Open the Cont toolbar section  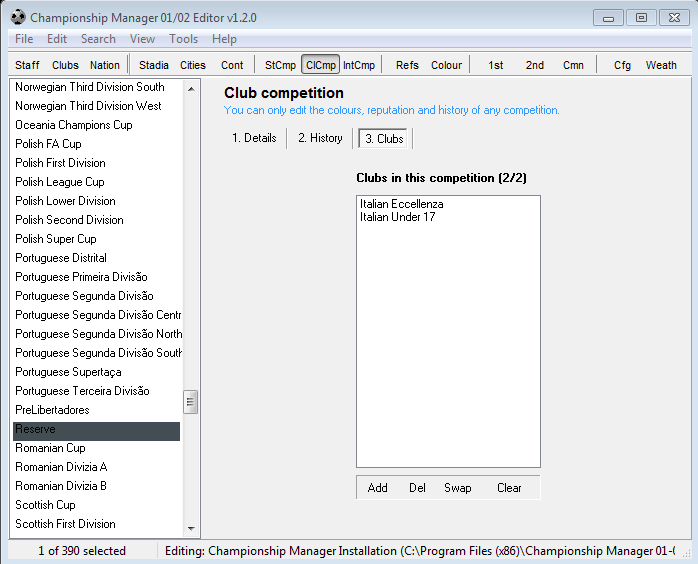[232, 65]
